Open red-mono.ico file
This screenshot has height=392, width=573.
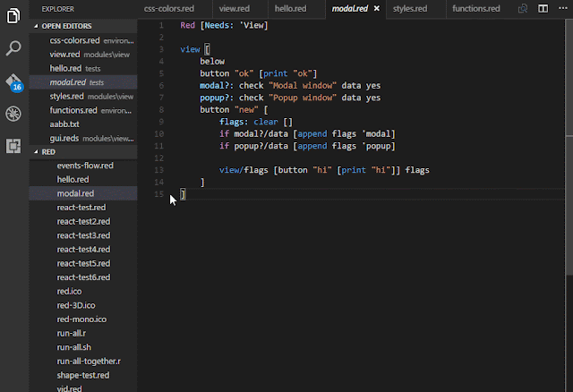83,320
